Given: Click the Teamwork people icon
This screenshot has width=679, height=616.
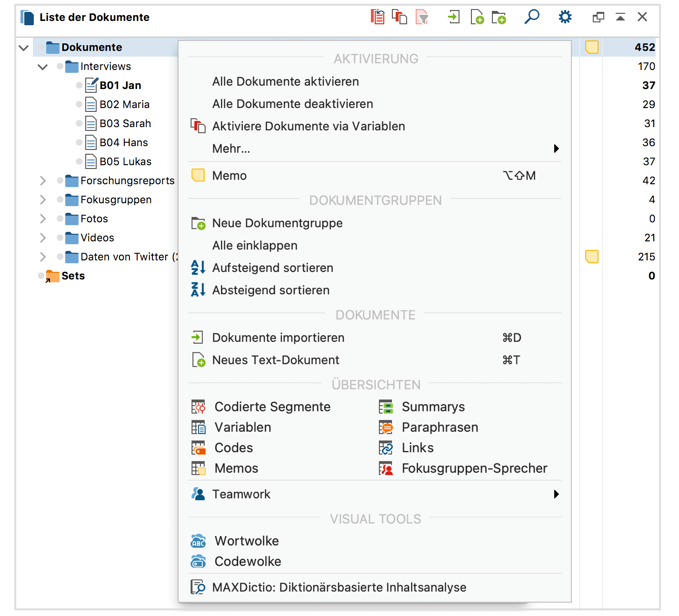Looking at the screenshot, I should (198, 494).
